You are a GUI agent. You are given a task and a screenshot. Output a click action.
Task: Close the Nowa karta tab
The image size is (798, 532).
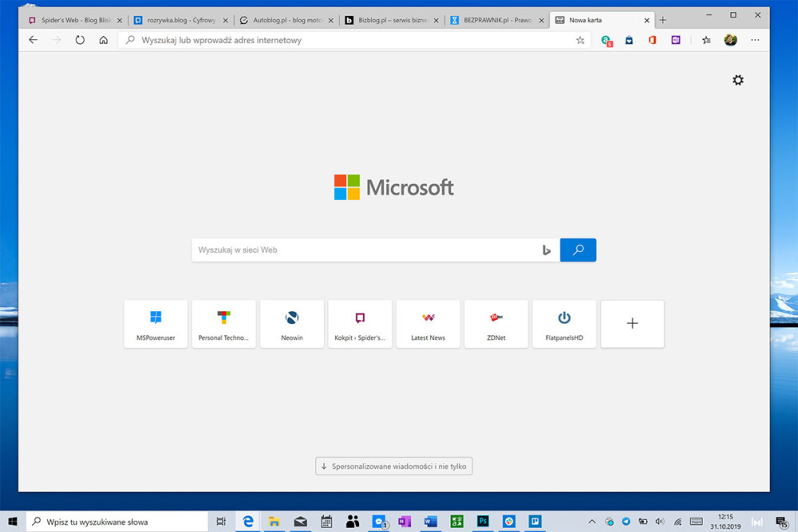(x=647, y=21)
